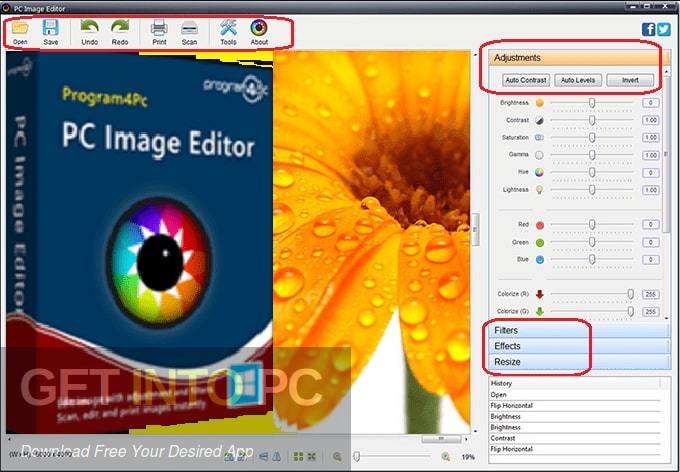Click the Colorize (G) green arrow icon
Screen dimensions: 680x472
(x=539, y=311)
